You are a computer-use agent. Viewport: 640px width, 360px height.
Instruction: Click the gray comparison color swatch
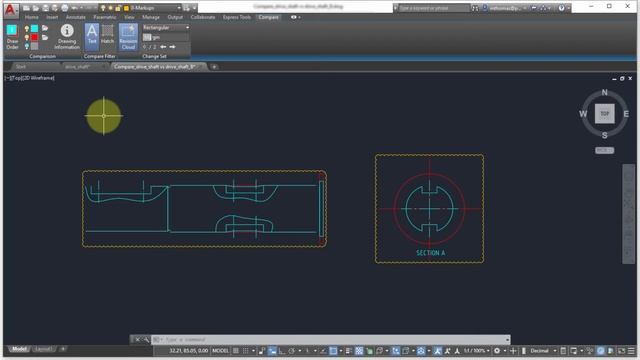[35, 47]
